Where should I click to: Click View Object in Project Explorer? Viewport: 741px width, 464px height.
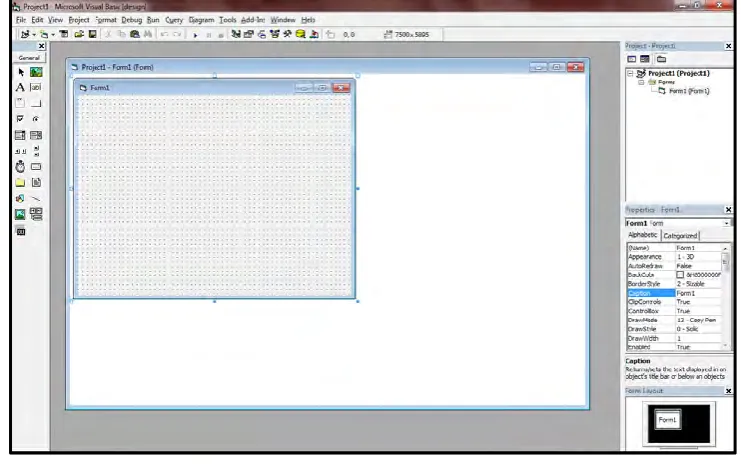[x=645, y=59]
